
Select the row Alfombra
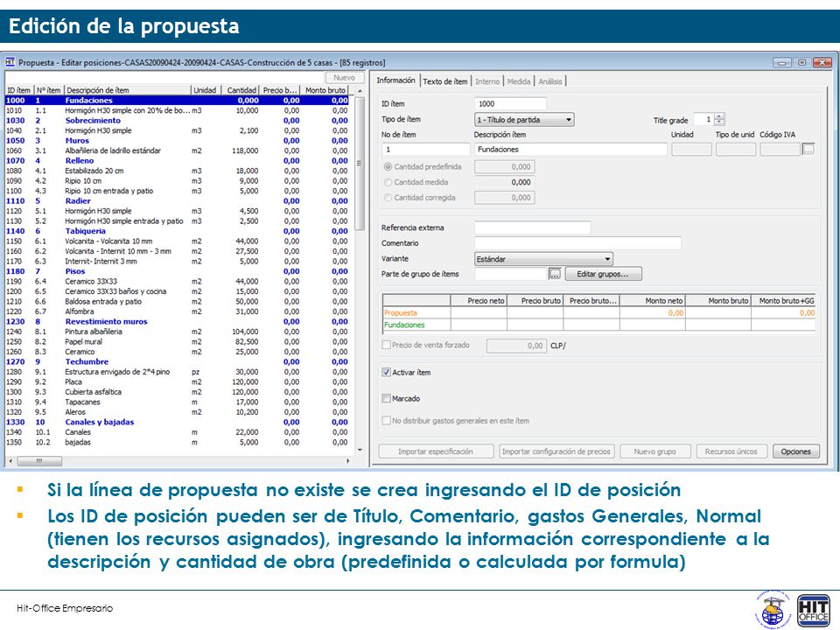pyautogui.click(x=177, y=311)
